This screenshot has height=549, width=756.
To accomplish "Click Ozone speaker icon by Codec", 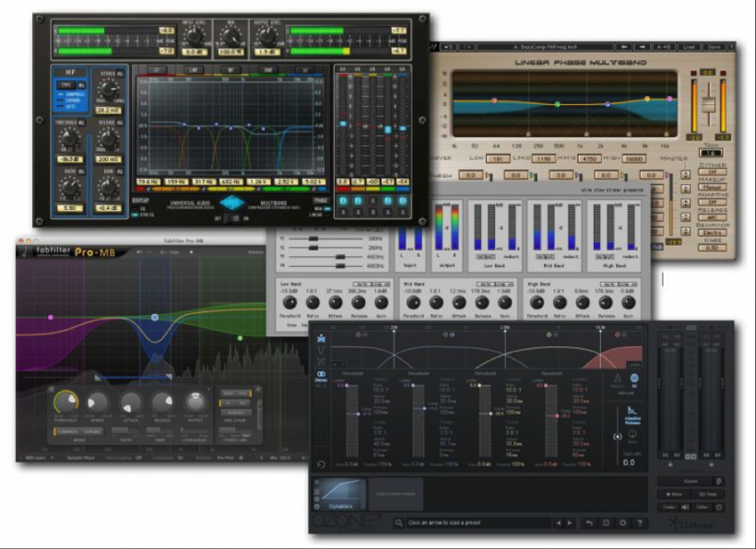I will (685, 508).
